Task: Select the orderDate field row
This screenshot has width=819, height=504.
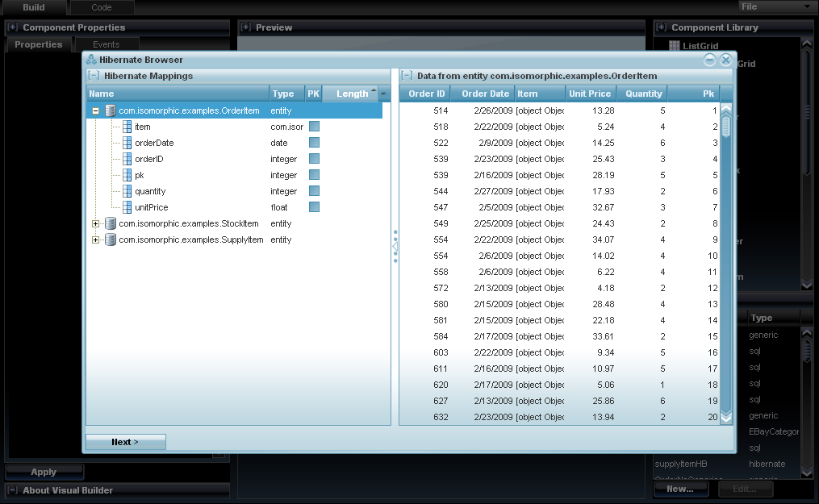Action: coord(235,143)
